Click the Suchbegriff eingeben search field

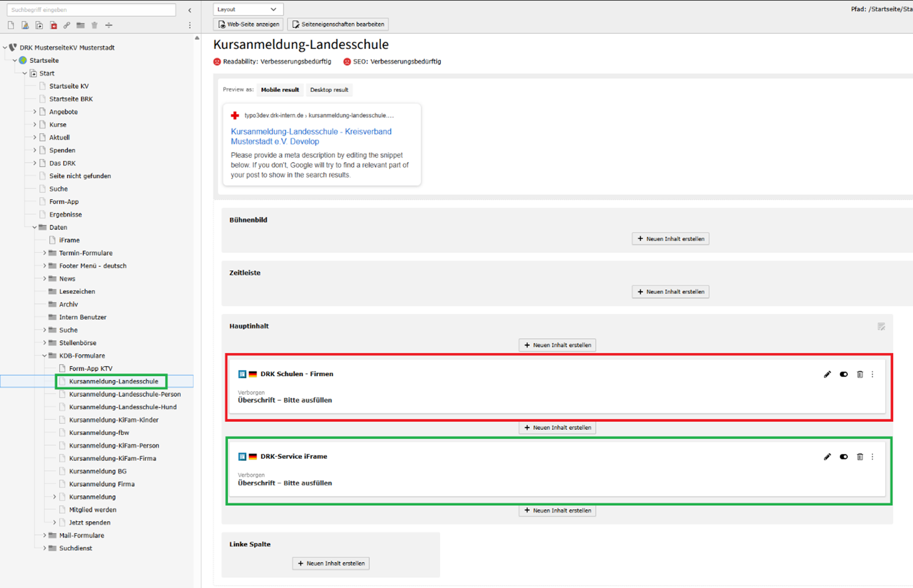(91, 10)
